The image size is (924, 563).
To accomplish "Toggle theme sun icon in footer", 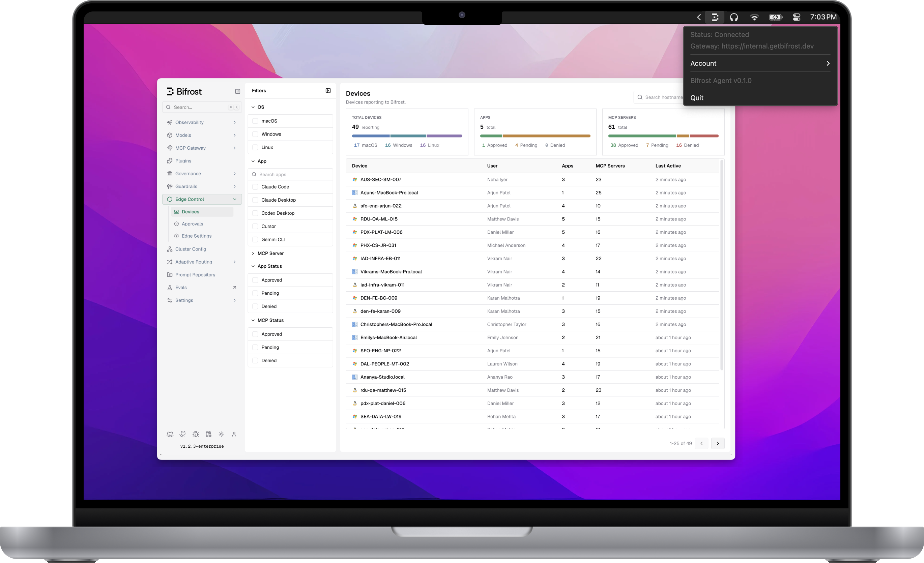I will tap(221, 434).
